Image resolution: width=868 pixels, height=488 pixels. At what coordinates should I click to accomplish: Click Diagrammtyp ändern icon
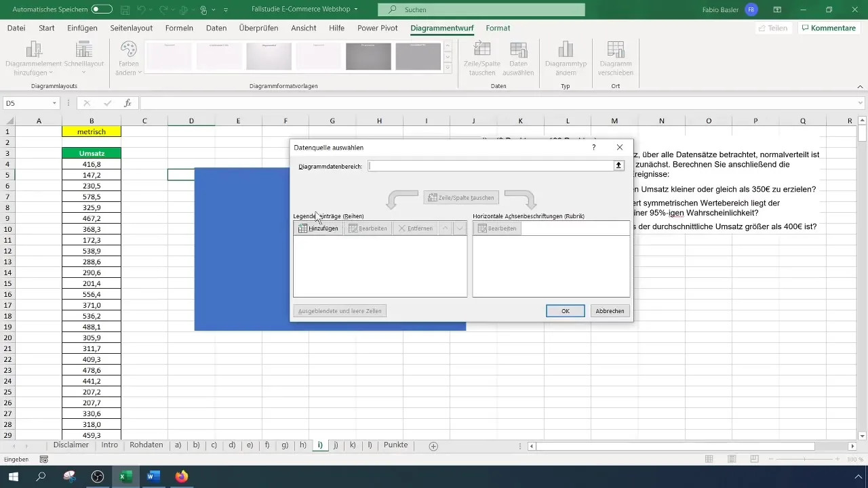pyautogui.click(x=566, y=59)
